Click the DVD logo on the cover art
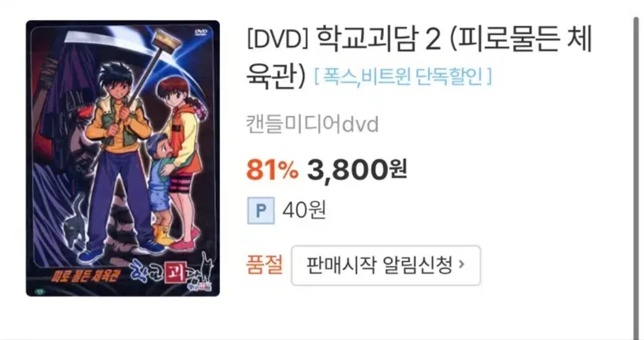Image resolution: width=644 pixels, height=340 pixels. click(x=201, y=32)
